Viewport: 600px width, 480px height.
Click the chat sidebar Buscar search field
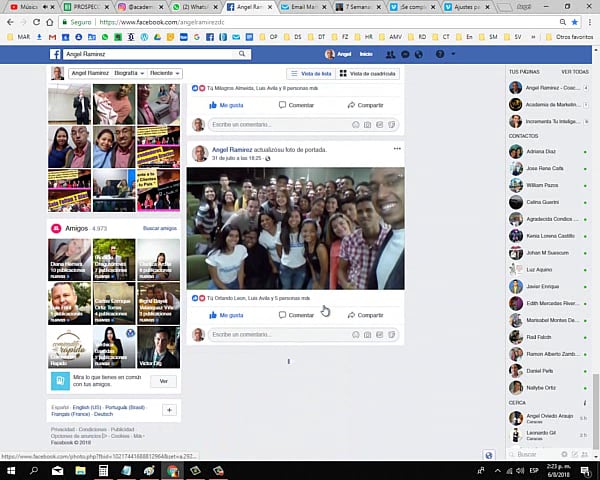click(x=534, y=454)
